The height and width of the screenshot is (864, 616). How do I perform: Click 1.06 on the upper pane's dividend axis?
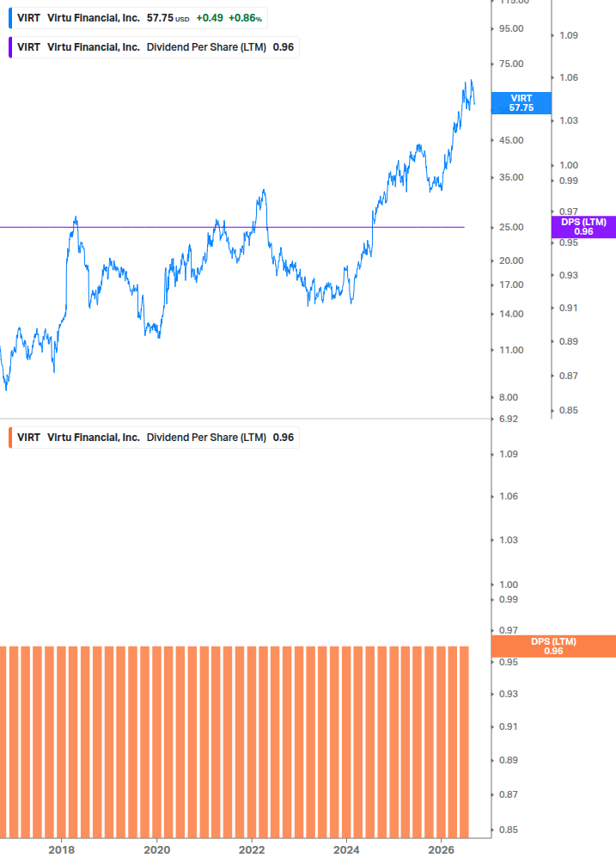[569, 77]
